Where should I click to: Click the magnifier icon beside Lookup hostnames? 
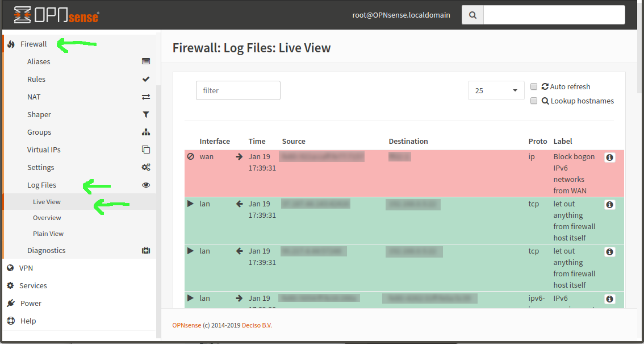click(x=545, y=101)
